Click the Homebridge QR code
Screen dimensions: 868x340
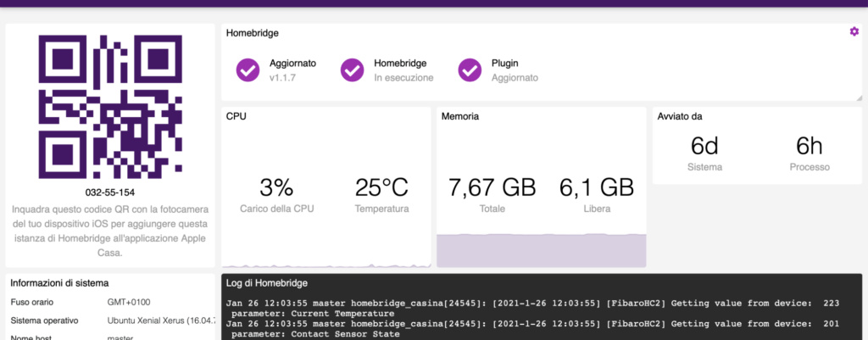pos(110,107)
